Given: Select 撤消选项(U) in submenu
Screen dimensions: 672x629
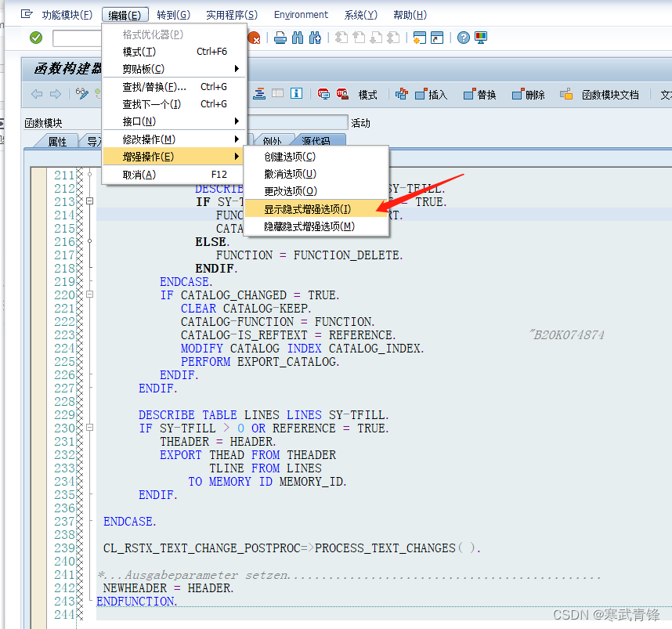Looking at the screenshot, I should click(316, 174).
